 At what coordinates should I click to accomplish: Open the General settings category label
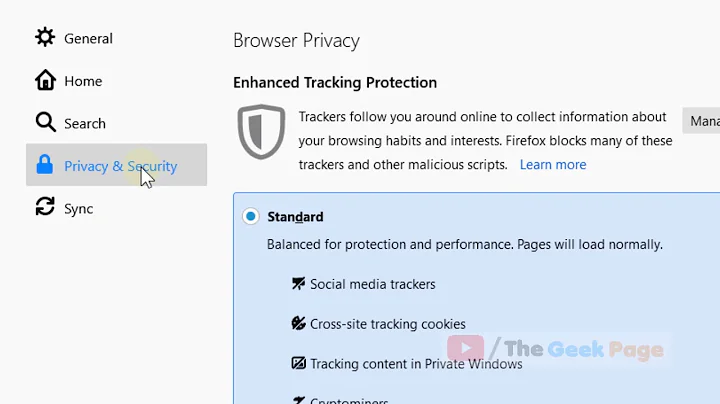(88, 38)
